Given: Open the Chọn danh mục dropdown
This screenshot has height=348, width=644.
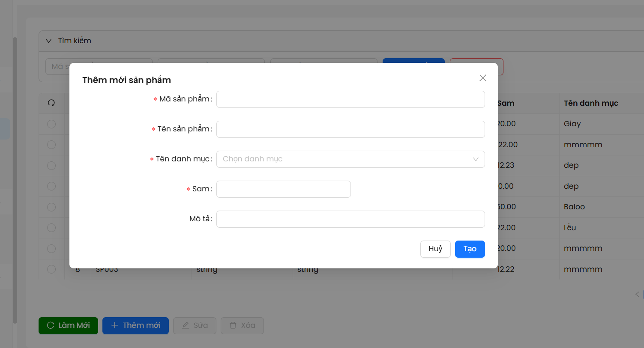Looking at the screenshot, I should 343,159.
